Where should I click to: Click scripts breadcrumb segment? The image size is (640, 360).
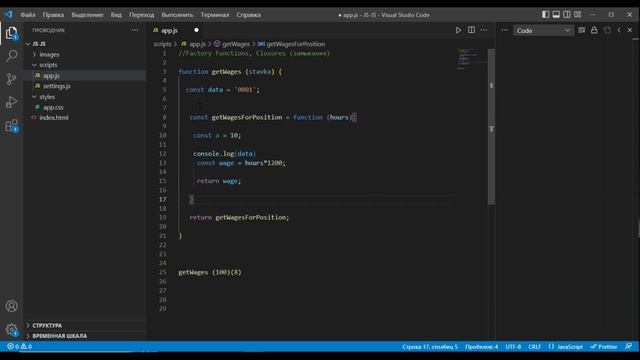click(162, 44)
